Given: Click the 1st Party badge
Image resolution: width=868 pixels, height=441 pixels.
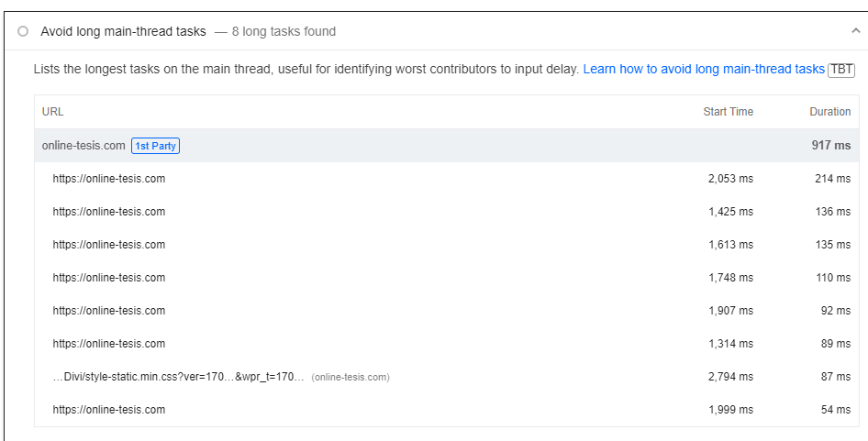Looking at the screenshot, I should point(156,146).
